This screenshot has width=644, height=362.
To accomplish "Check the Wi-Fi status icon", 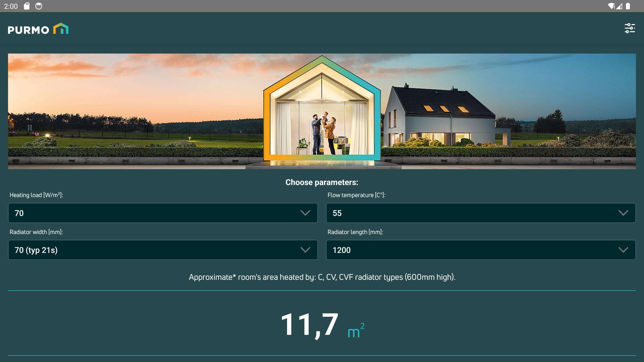I will pyautogui.click(x=611, y=6).
